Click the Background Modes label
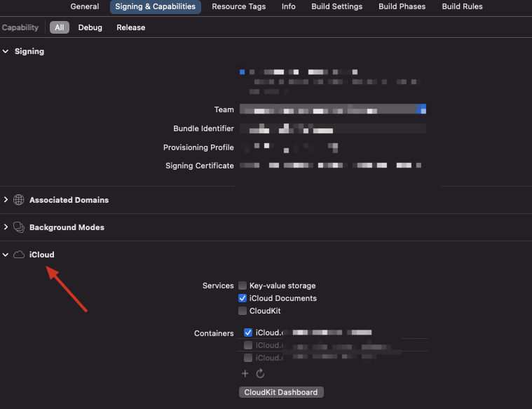Viewport: 532px width, 409px height. click(67, 227)
